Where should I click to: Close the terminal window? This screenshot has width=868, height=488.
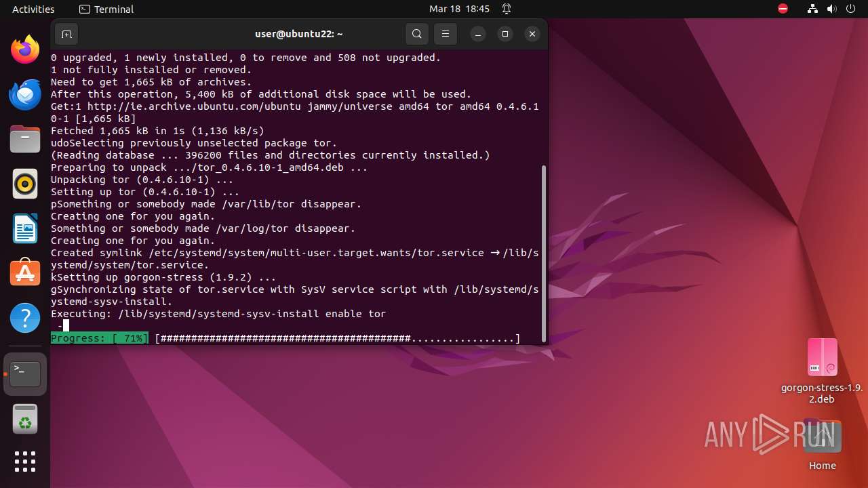(532, 34)
